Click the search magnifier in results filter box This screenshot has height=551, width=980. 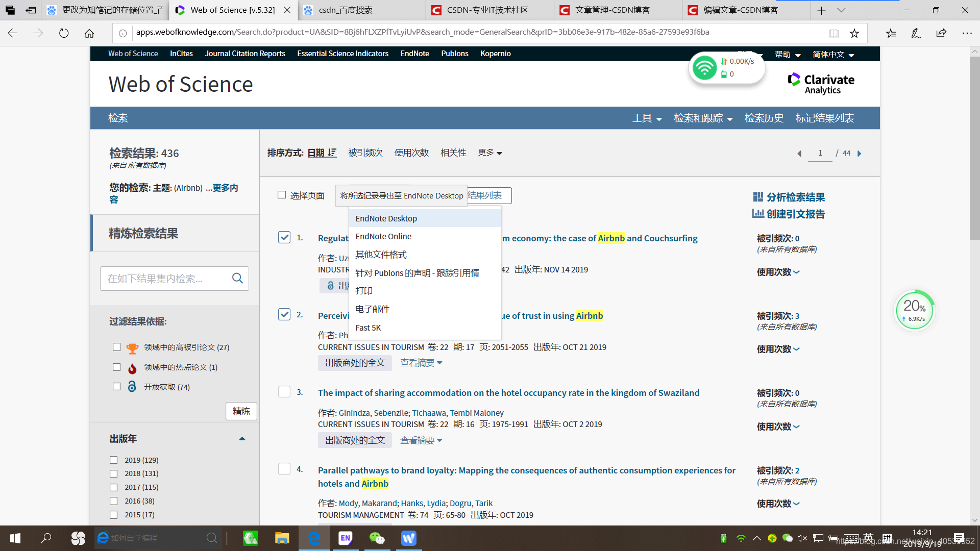pyautogui.click(x=237, y=278)
